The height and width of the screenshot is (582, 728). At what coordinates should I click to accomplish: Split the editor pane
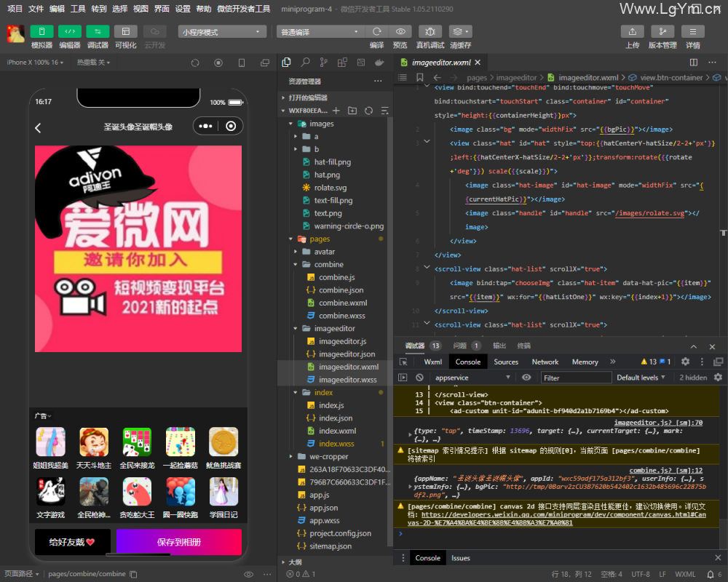(694, 62)
